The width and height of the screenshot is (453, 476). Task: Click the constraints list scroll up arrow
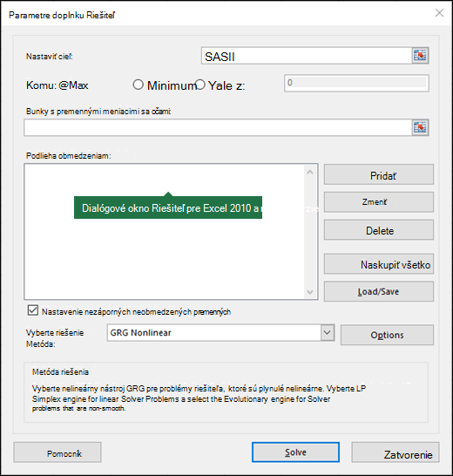tap(310, 172)
